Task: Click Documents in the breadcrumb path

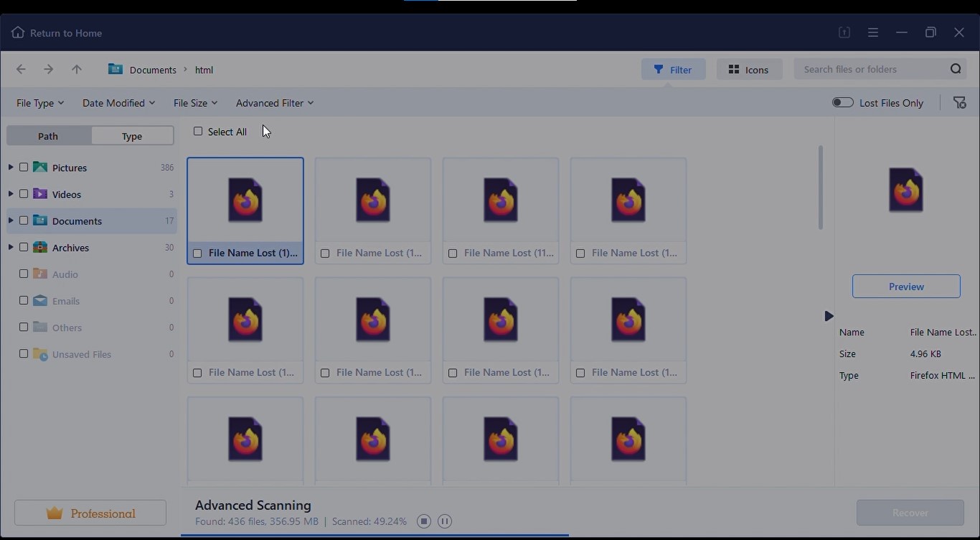Action: point(153,70)
